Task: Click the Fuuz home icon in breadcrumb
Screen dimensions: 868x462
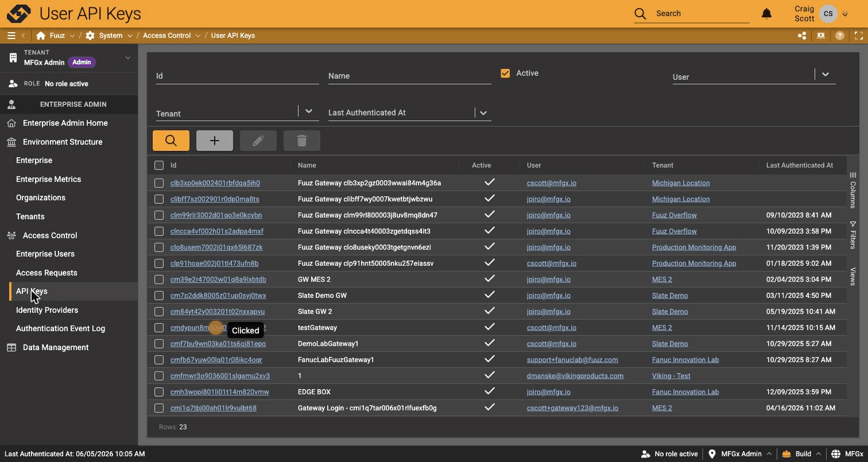Action: [x=41, y=36]
